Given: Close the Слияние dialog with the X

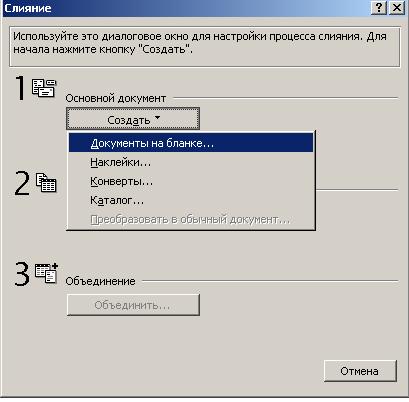Looking at the screenshot, I should (397, 8).
